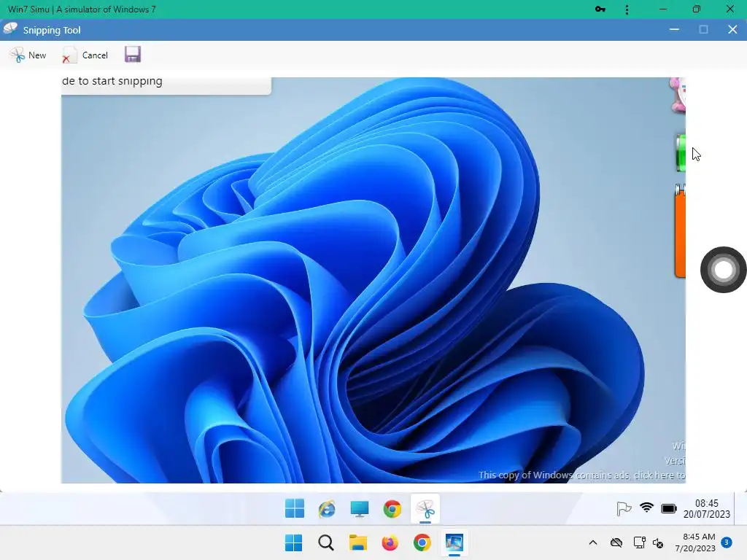Open Windows clock showing 8:45 AM
Image resolution: width=747 pixels, height=560 pixels.
click(695, 542)
